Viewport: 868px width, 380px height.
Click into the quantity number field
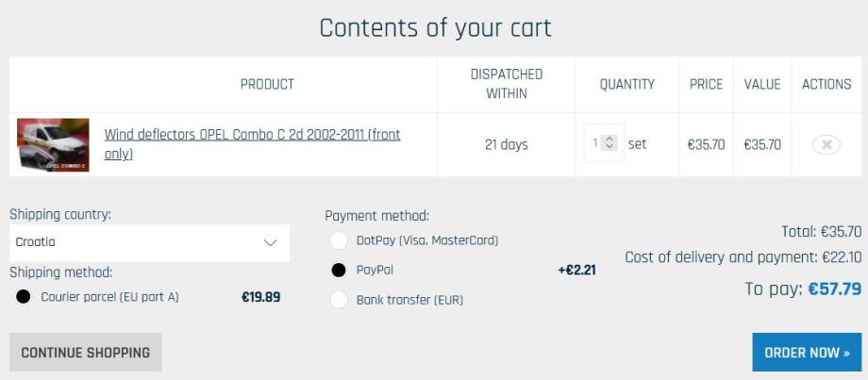point(596,145)
